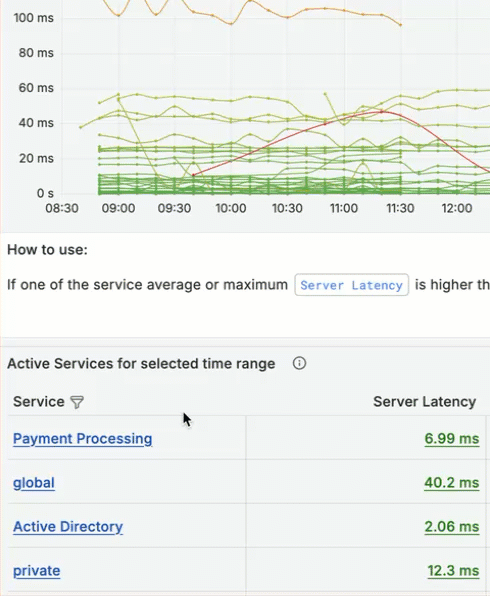Click the Active Services for selected time range heading

(x=141, y=364)
